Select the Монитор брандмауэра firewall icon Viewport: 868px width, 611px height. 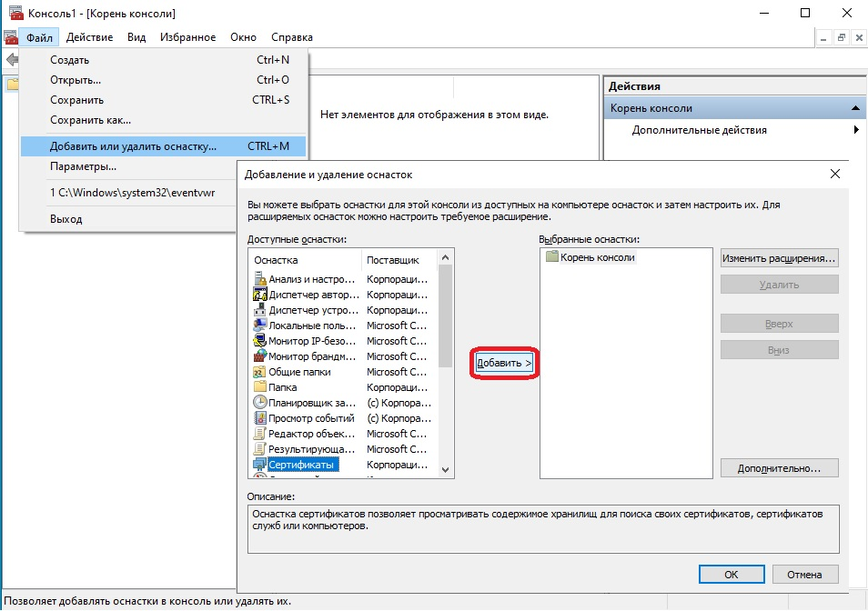(x=260, y=356)
